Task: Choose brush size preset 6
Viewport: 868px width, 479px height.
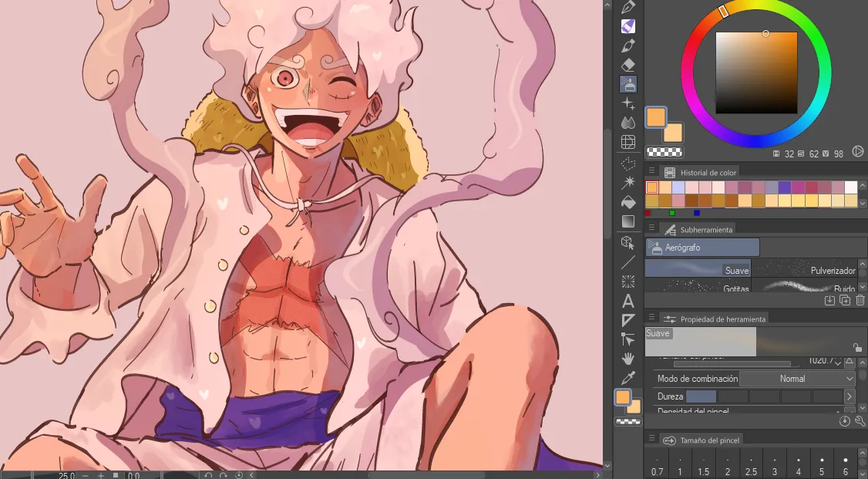Action: click(846, 466)
